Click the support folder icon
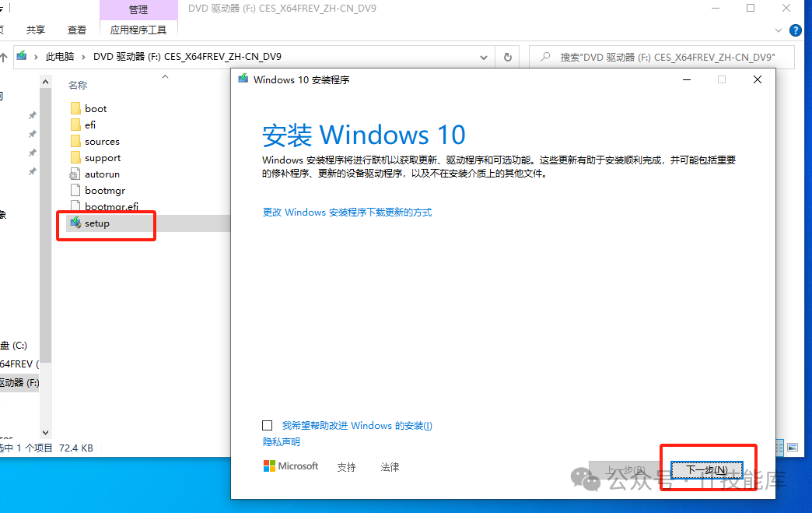This screenshot has height=513, width=812. coord(75,158)
